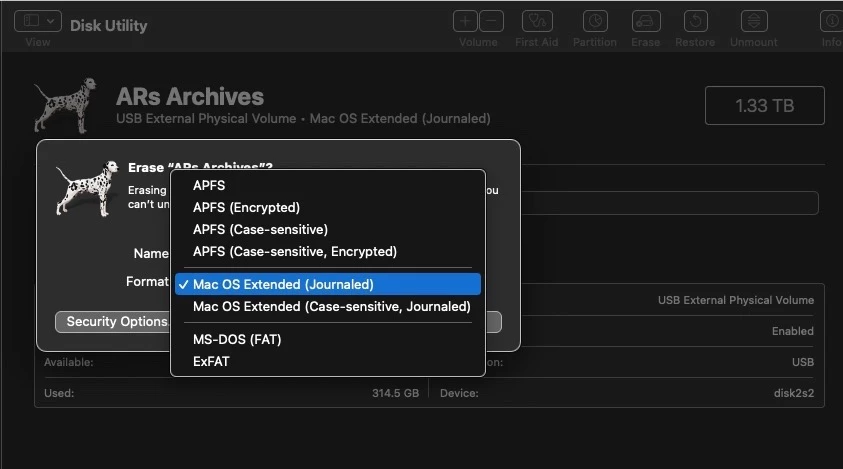This screenshot has height=469, width=843.
Task: Click the Dalmatian volume icon in header
Action: tap(66, 105)
